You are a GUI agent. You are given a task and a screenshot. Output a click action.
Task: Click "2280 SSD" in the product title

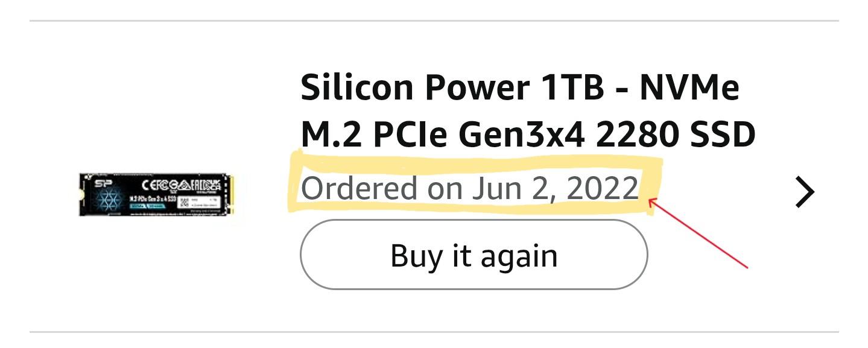[x=676, y=136]
